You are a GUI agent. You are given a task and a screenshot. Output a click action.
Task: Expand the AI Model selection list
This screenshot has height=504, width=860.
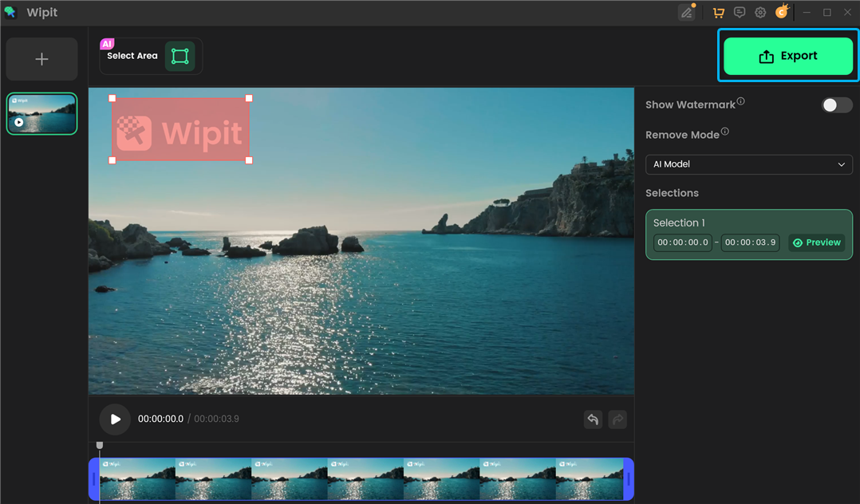tap(841, 164)
